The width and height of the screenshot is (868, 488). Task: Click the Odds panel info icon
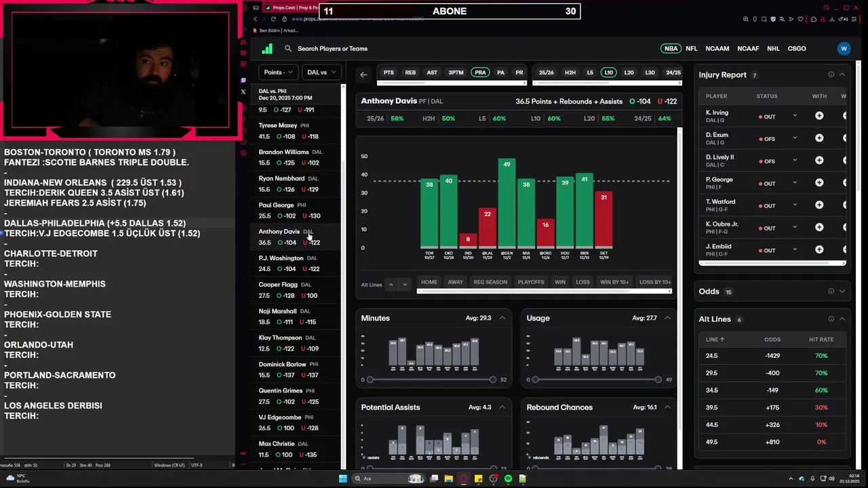tap(831, 291)
